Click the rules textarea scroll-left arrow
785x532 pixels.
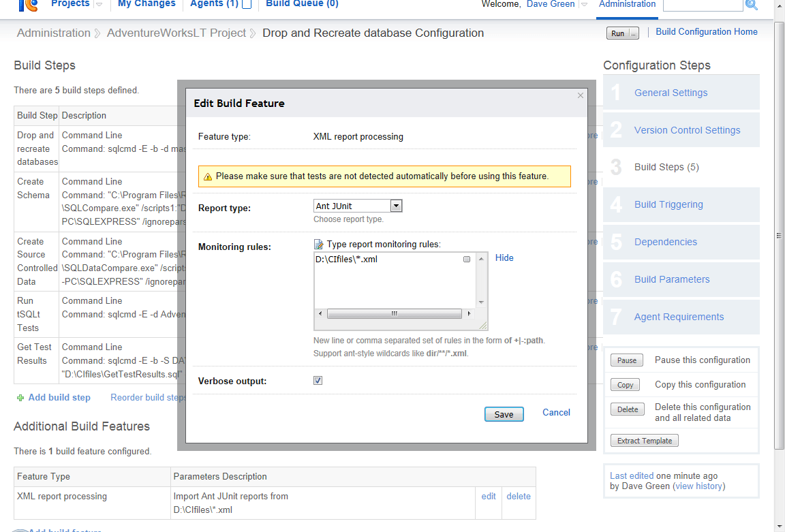coord(320,314)
